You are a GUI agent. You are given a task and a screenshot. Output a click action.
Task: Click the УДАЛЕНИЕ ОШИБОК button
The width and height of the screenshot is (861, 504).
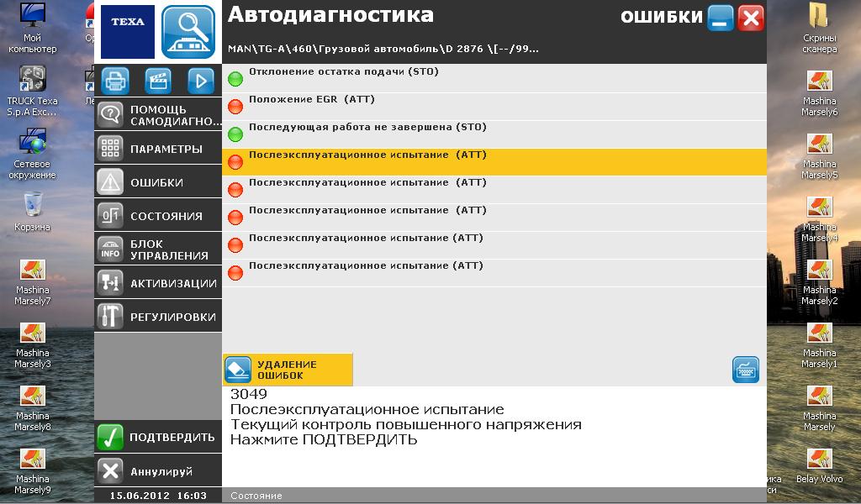click(288, 370)
